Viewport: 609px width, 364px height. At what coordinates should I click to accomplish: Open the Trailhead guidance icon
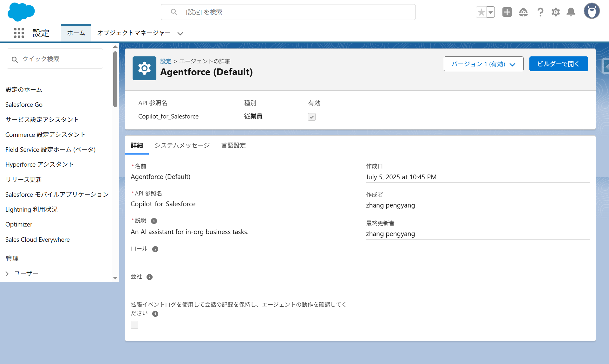click(x=523, y=12)
